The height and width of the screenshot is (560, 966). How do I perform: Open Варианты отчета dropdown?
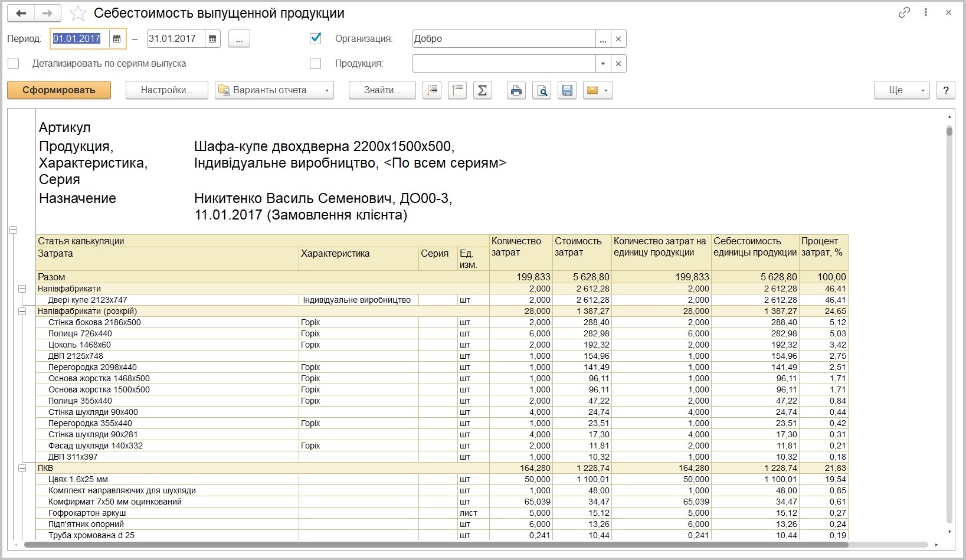[x=274, y=90]
